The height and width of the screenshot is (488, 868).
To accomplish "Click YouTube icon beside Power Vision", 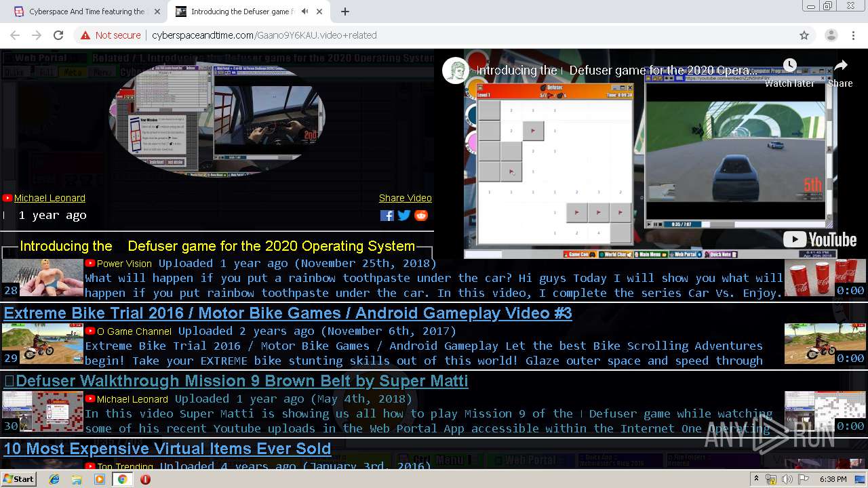I will pos(90,263).
